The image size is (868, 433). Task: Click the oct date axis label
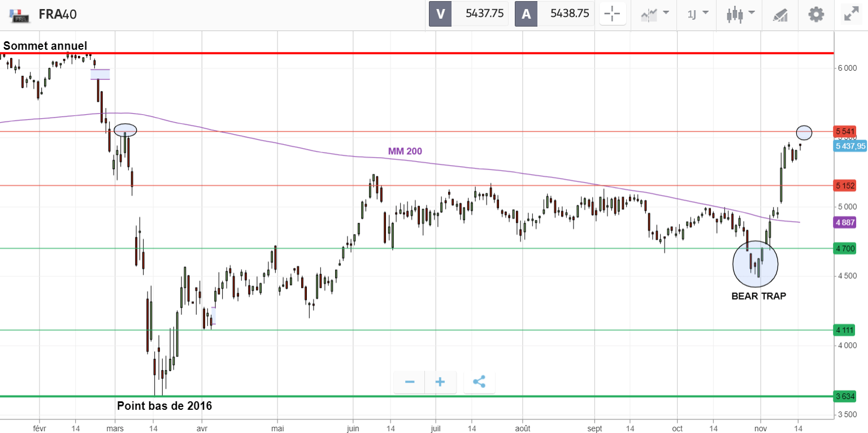tap(677, 428)
